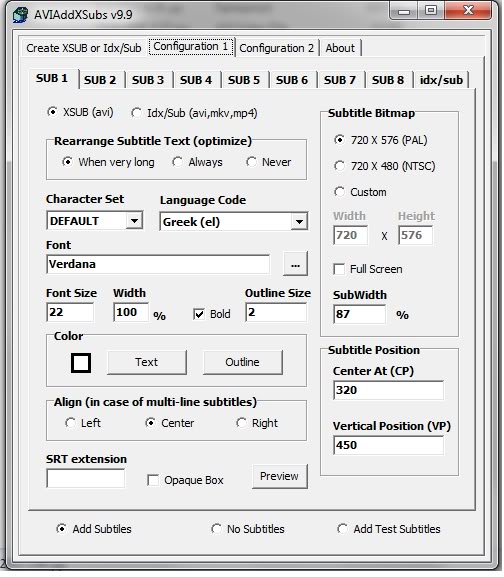Enable the Opaque Box checkbox
Viewport: 504px width, 577px height.
click(x=185, y=480)
